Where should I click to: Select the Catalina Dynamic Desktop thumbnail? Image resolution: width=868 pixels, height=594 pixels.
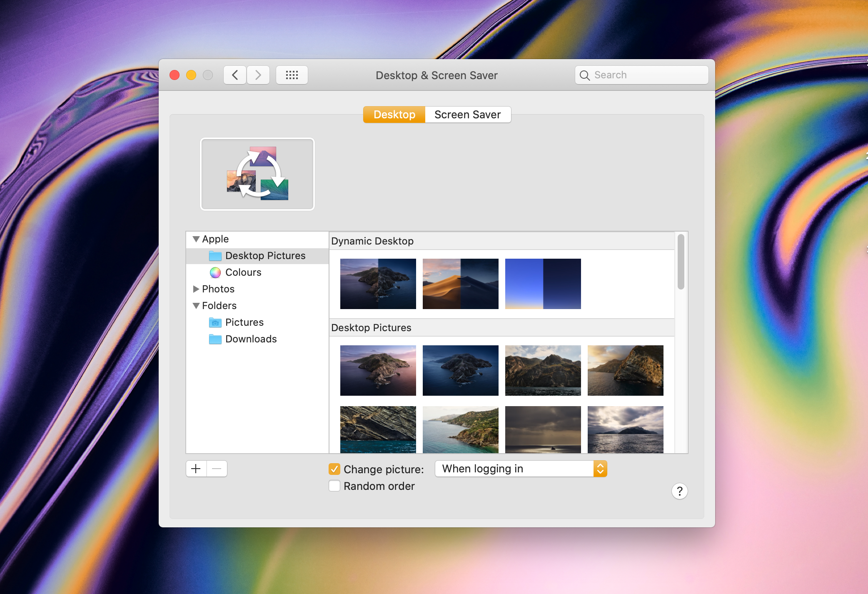point(378,284)
